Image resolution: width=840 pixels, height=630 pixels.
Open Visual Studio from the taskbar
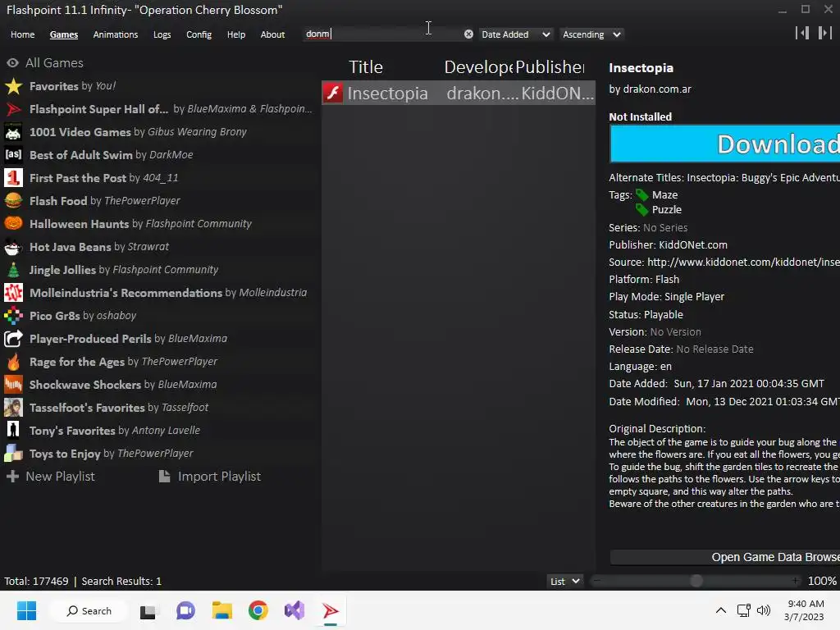[x=294, y=610]
